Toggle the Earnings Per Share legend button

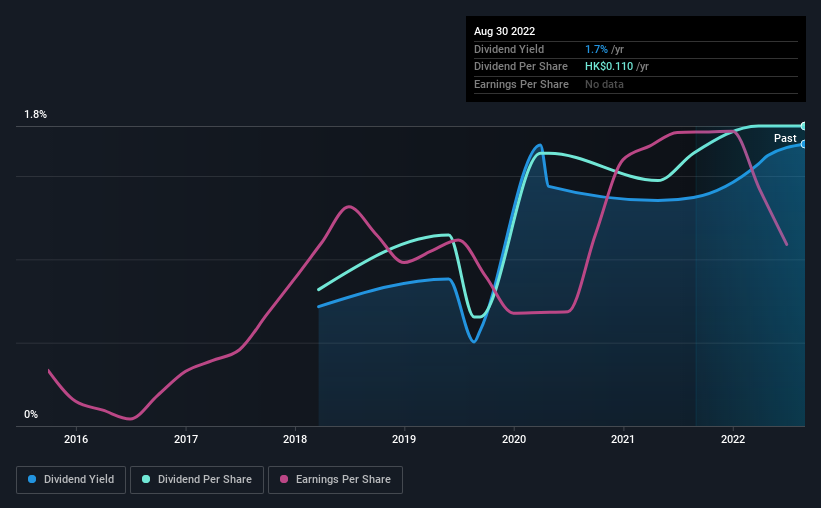click(x=335, y=480)
